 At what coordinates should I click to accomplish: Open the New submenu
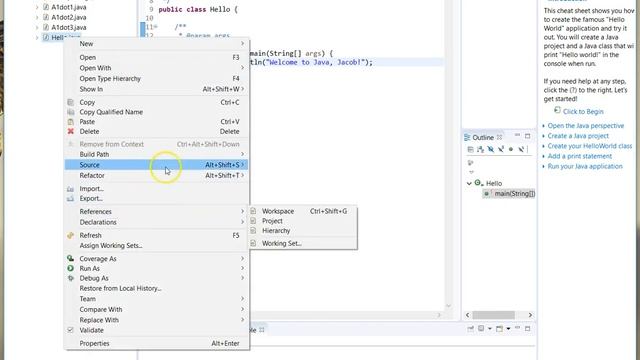[x=157, y=44]
